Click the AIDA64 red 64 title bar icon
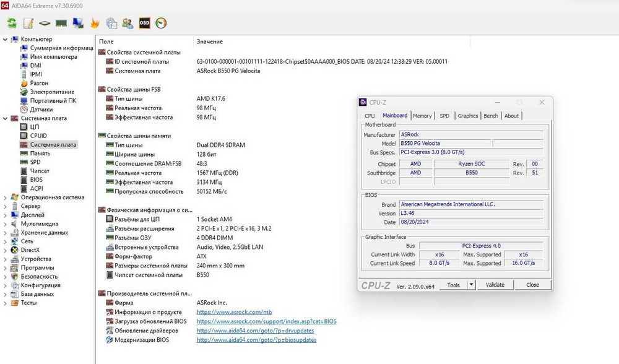This screenshot has width=619, height=364. click(x=5, y=5)
